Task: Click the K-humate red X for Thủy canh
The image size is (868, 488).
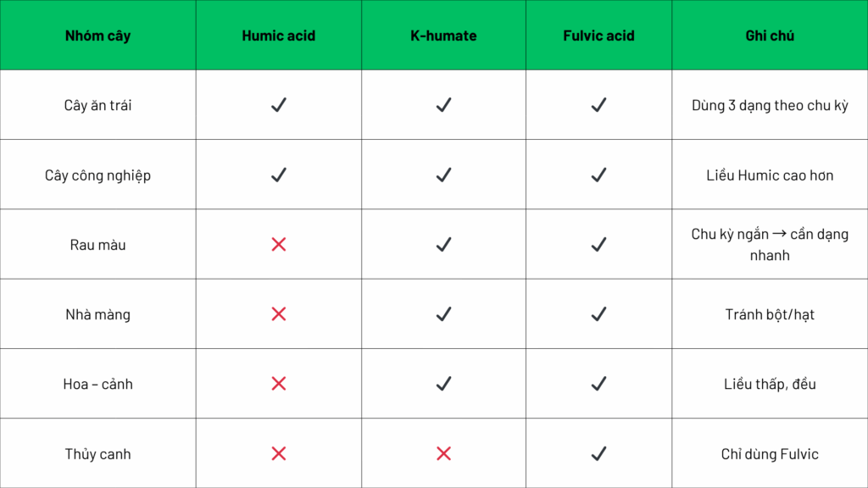Action: (x=443, y=454)
